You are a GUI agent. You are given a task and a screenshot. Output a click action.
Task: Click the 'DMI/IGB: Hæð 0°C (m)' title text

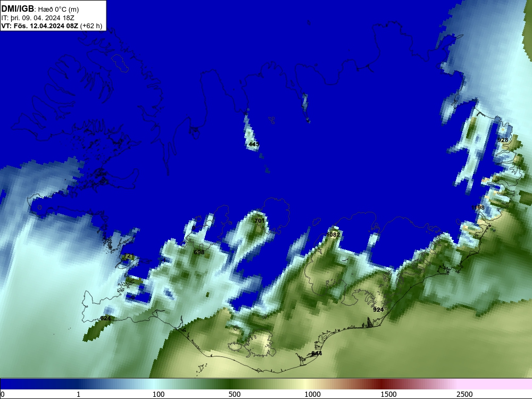pos(40,9)
